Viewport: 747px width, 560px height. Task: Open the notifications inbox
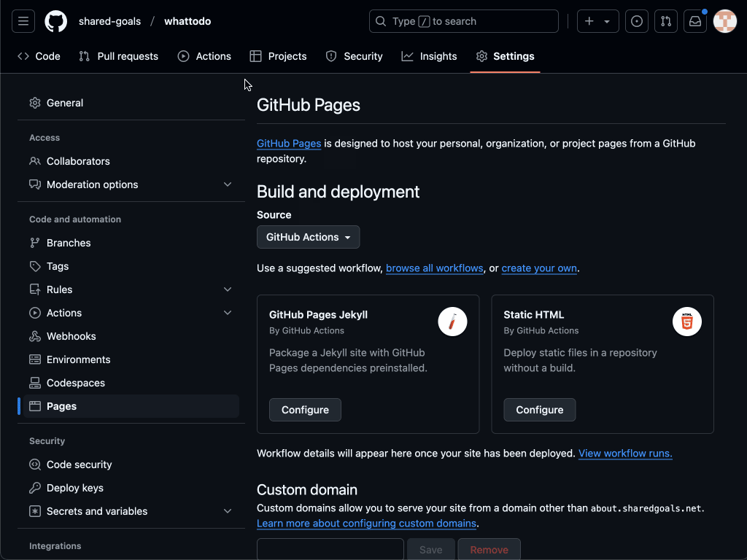click(x=695, y=21)
